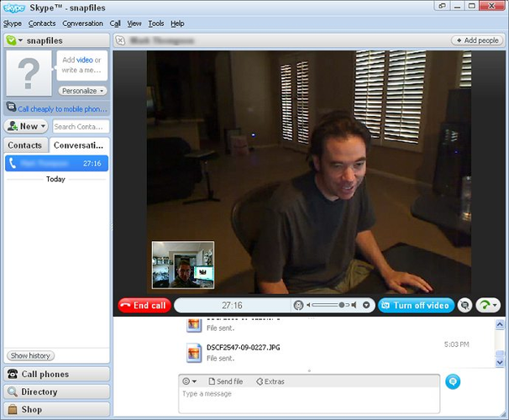Viewport: 509px width, 420px height.
Task: Open Call phones panel
Action: (56, 374)
